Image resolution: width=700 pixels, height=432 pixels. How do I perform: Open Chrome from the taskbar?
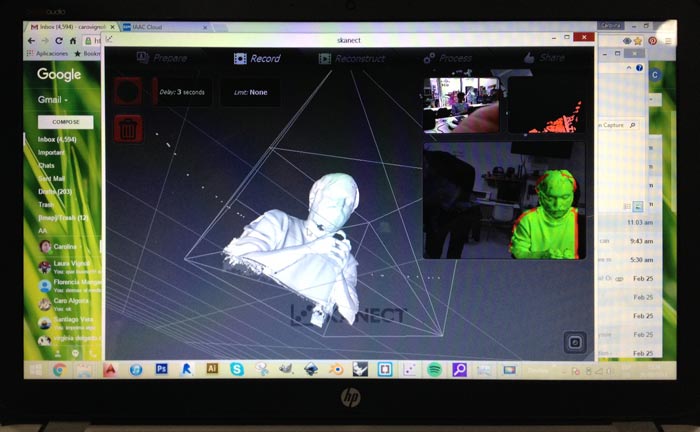pos(59,370)
